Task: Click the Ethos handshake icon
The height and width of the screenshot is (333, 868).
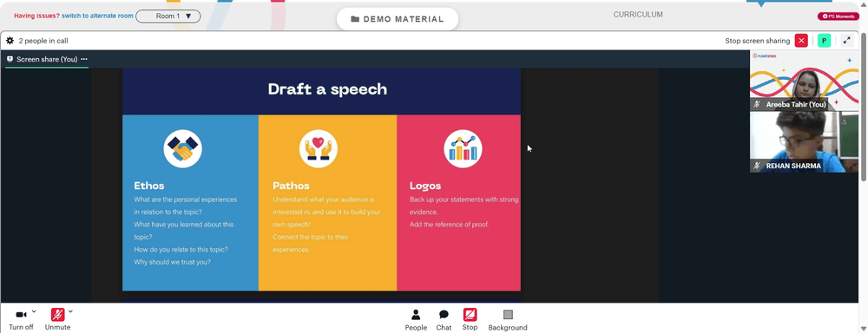Action: 182,148
